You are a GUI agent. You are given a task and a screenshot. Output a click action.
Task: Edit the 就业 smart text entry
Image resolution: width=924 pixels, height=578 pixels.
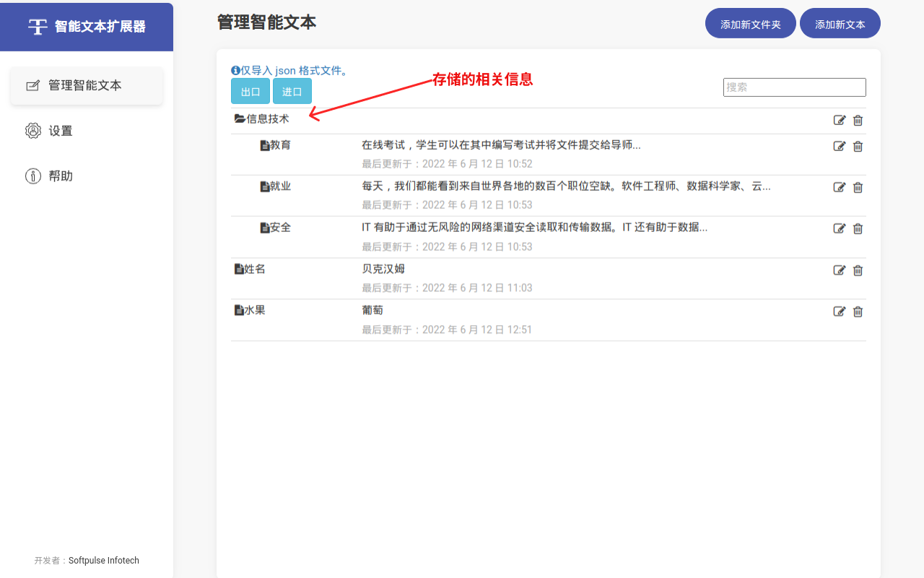[840, 187]
